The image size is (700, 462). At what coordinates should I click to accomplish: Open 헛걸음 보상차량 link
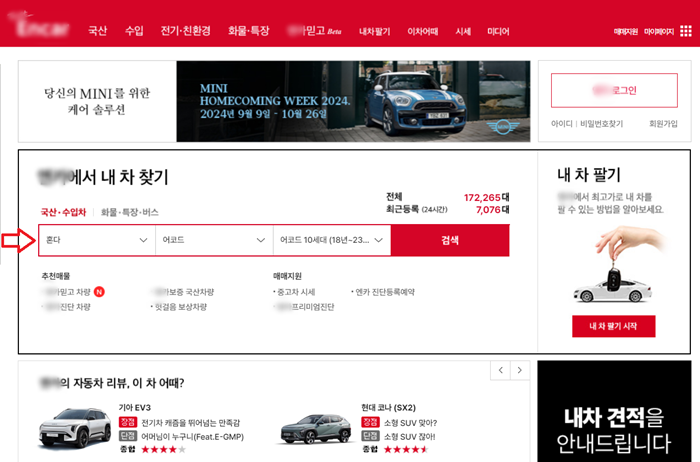179,307
